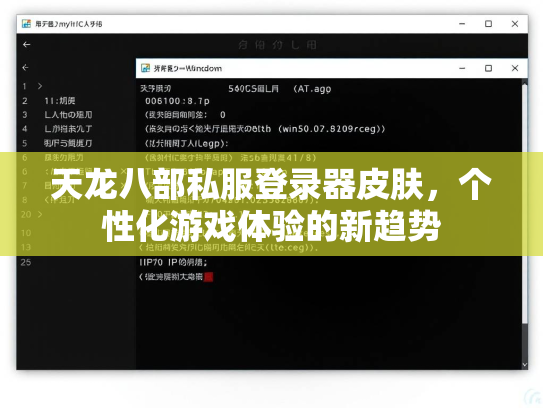Viewport: 543px width, 408px height.
Task: Click the app icon in inner Window title bar
Action: [145, 68]
